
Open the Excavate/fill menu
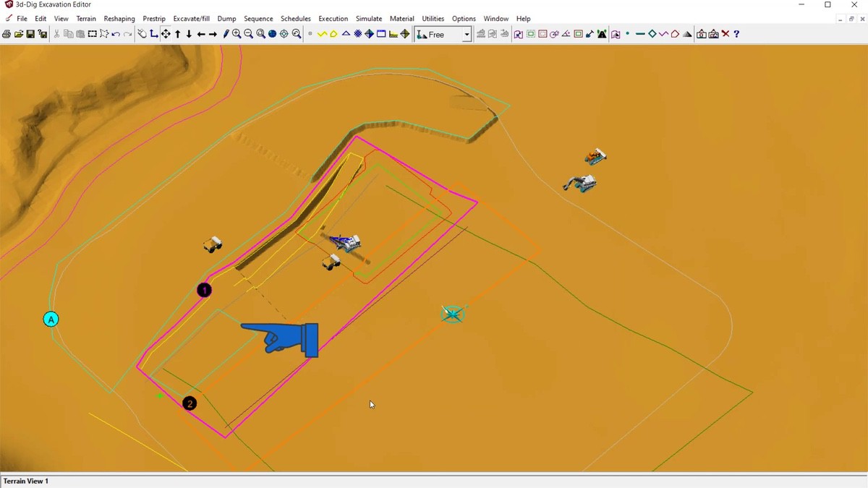pyautogui.click(x=192, y=19)
